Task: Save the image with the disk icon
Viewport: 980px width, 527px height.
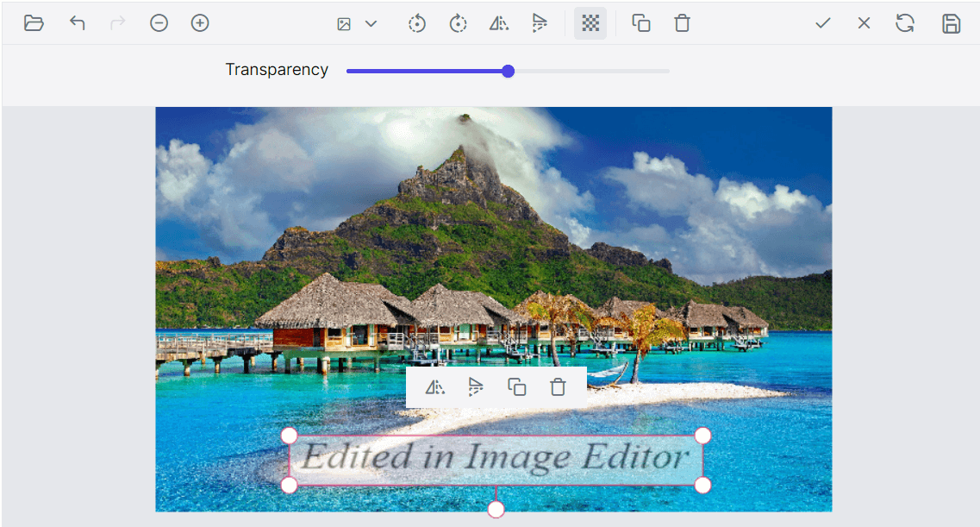Action: 951,23
